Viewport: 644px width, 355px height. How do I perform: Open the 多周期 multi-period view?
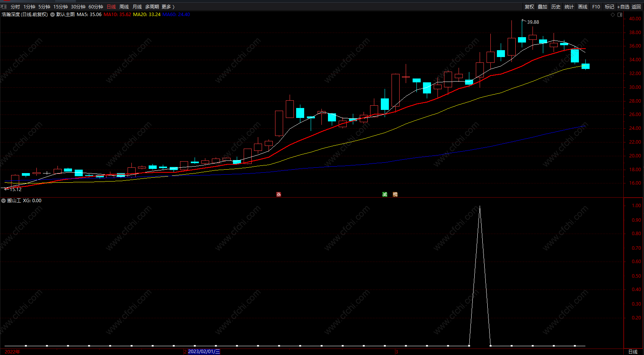tap(152, 7)
